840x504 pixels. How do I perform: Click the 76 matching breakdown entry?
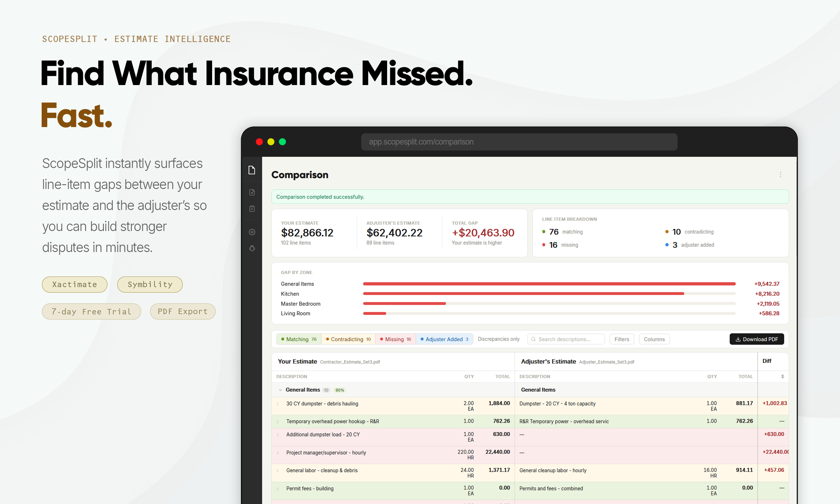click(562, 232)
